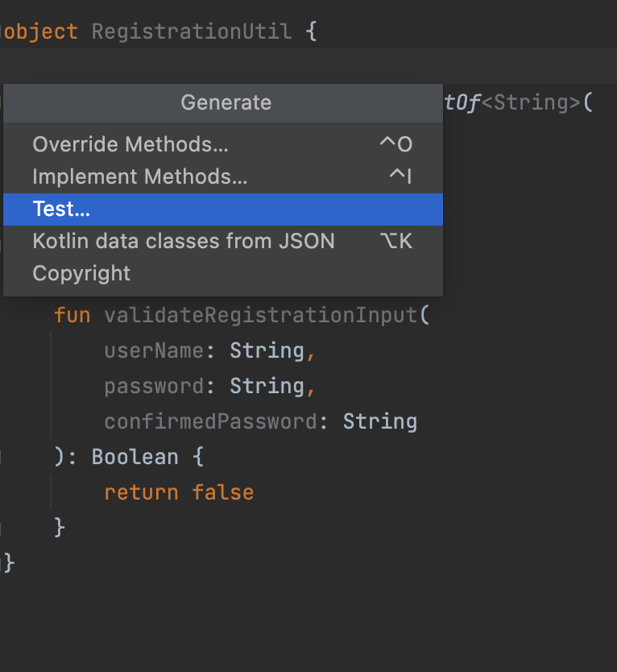Click the Generate popup title bar

pos(226,103)
